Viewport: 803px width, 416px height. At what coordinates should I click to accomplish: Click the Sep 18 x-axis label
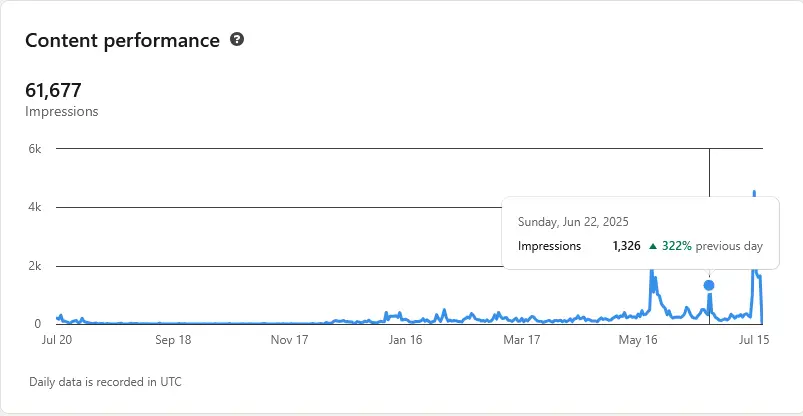173,340
